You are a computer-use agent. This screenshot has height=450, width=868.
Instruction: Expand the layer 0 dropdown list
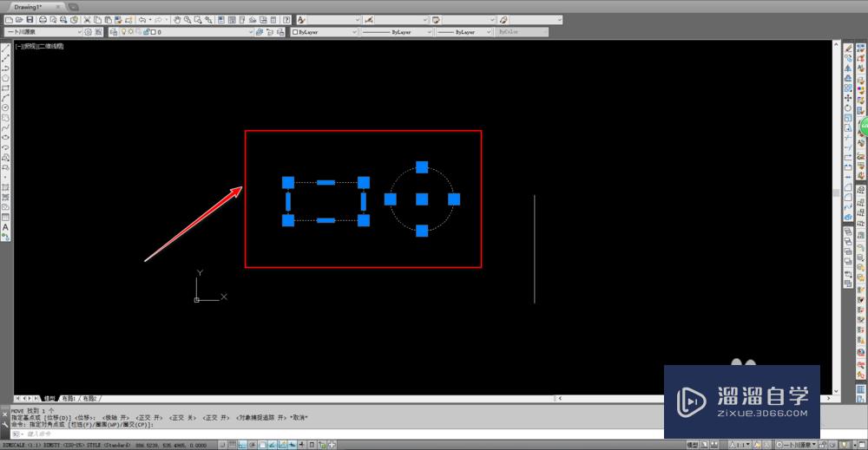[x=251, y=32]
